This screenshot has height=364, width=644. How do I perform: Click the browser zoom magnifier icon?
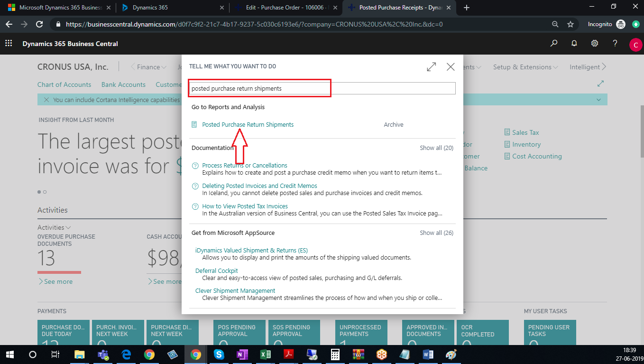555,24
